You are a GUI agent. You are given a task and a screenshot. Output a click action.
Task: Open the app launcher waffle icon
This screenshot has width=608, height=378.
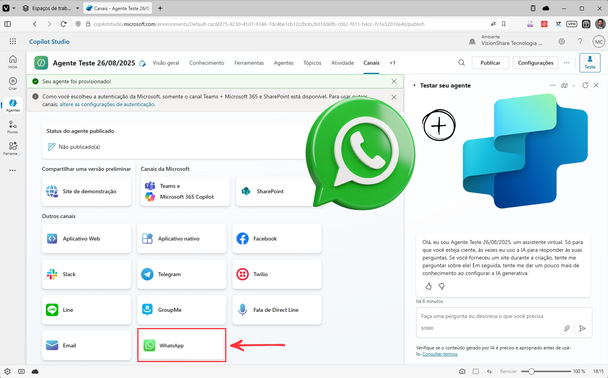pos(13,41)
